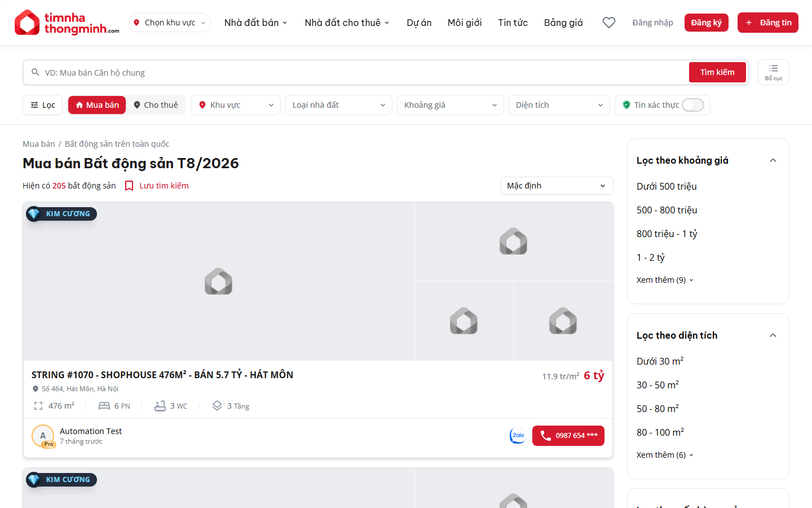Focus the Mua bán Căn hộ chung search field
This screenshot has height=508, width=812.
[x=361, y=72]
